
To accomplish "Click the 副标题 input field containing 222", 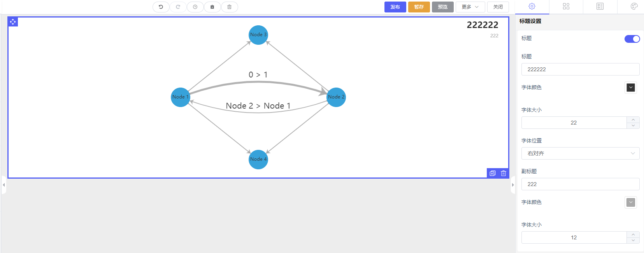I will pos(580,184).
